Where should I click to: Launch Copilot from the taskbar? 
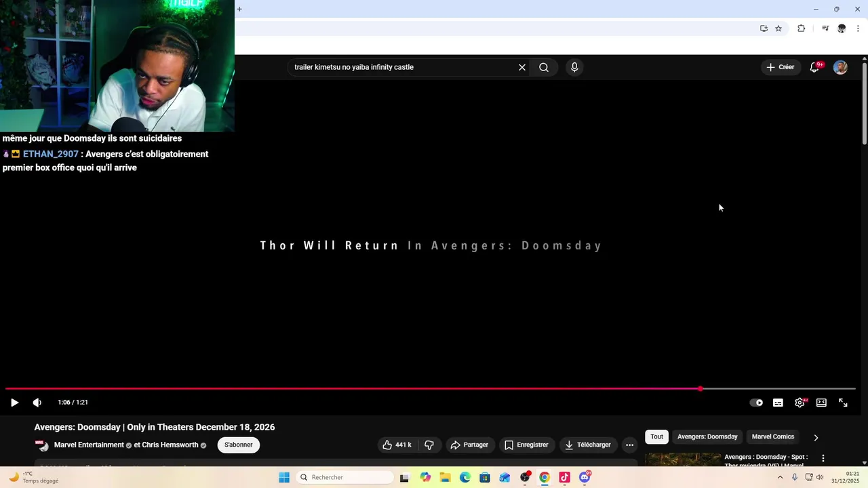coord(425,477)
